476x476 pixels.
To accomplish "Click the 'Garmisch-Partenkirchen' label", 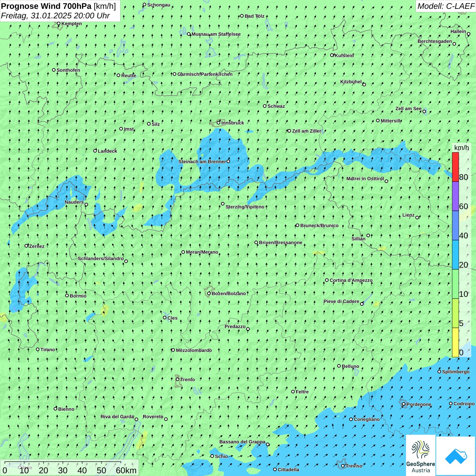I will 205,74.
